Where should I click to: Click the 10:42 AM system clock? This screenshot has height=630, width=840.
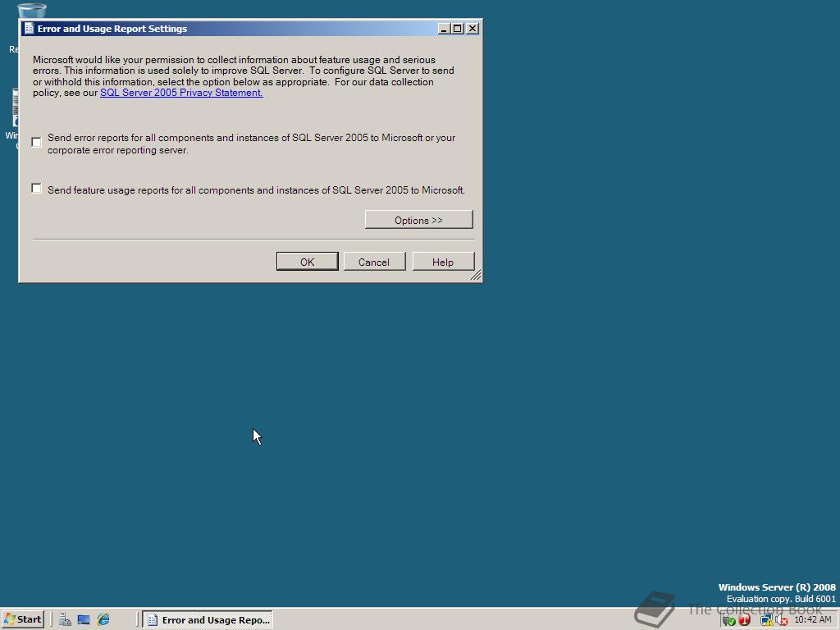click(x=813, y=620)
